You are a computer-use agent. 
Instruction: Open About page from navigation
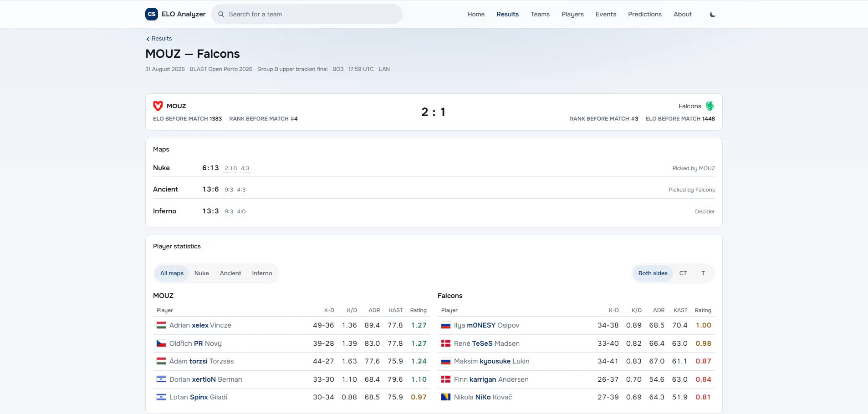(683, 14)
